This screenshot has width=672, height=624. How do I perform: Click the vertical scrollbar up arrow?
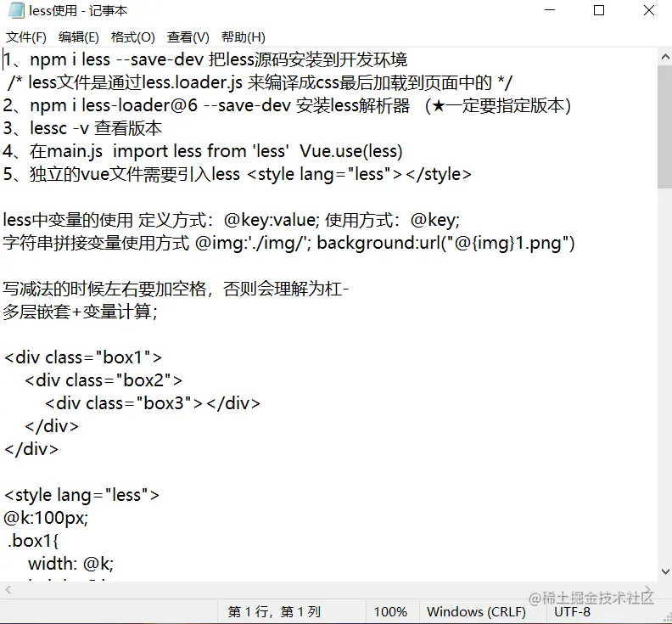coord(665,57)
